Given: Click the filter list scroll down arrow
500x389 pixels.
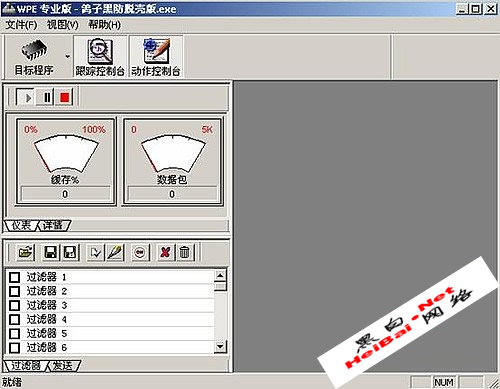Looking at the screenshot, I should 220,346.
